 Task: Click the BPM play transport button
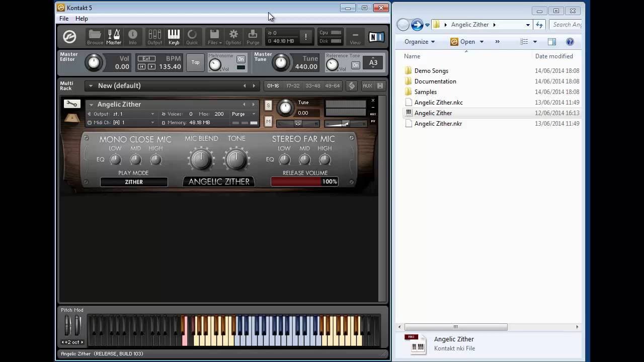[151, 67]
